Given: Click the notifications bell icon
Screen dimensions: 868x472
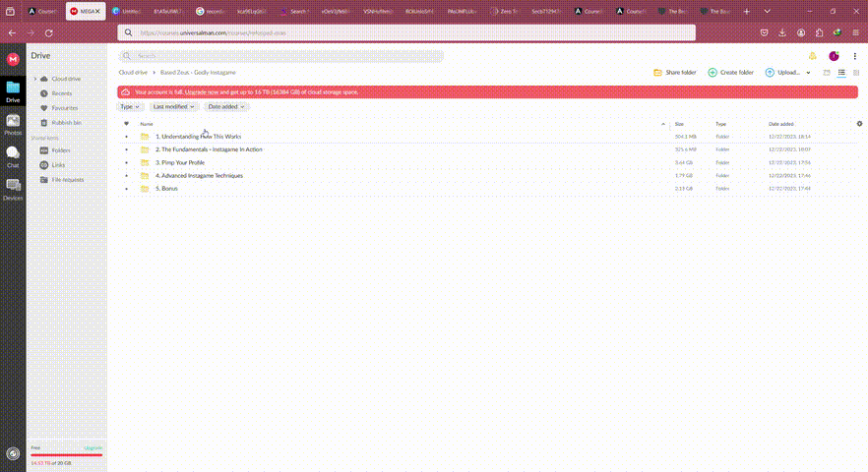Looking at the screenshot, I should (x=812, y=56).
